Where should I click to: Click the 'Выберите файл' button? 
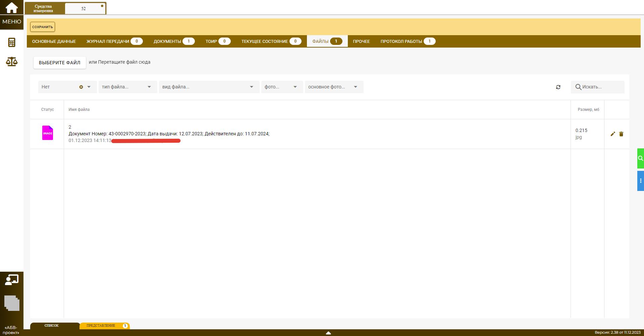pos(60,63)
